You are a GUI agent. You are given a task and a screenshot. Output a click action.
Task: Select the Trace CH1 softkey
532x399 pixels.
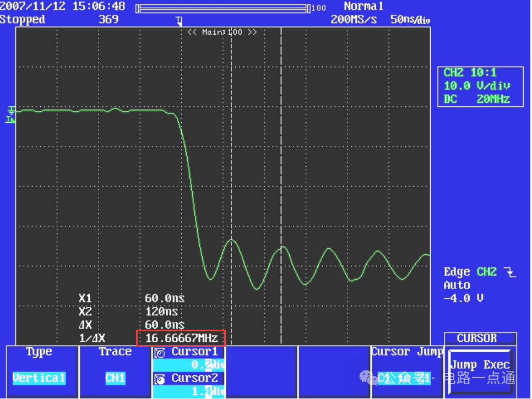[x=115, y=372]
